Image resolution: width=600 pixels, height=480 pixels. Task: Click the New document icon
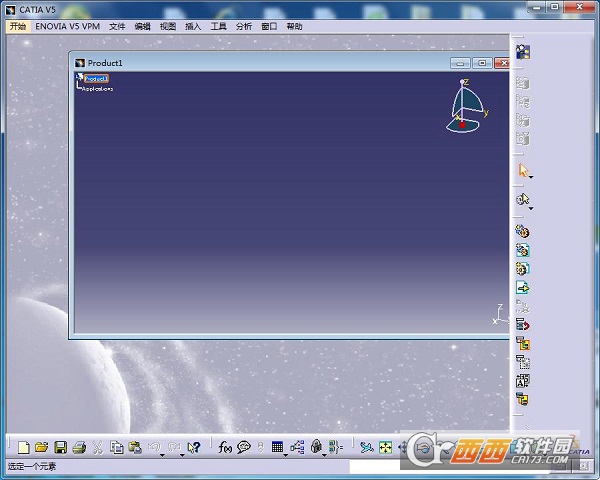(x=24, y=447)
